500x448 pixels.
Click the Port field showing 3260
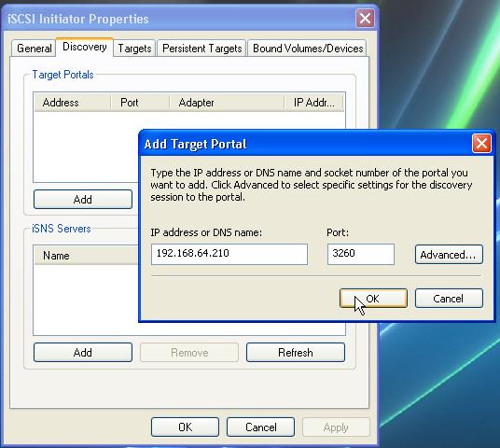click(361, 254)
